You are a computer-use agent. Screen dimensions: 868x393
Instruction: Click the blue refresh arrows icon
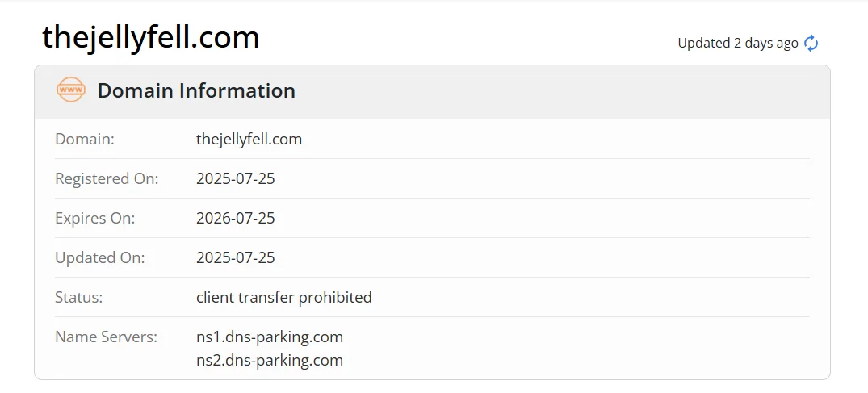tap(811, 44)
